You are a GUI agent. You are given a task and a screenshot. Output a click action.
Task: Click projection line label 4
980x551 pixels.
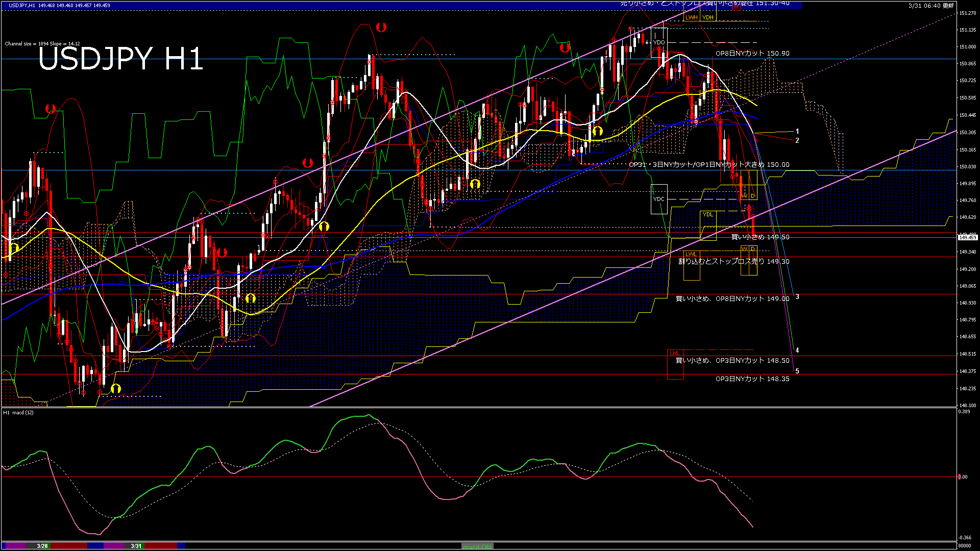(797, 350)
